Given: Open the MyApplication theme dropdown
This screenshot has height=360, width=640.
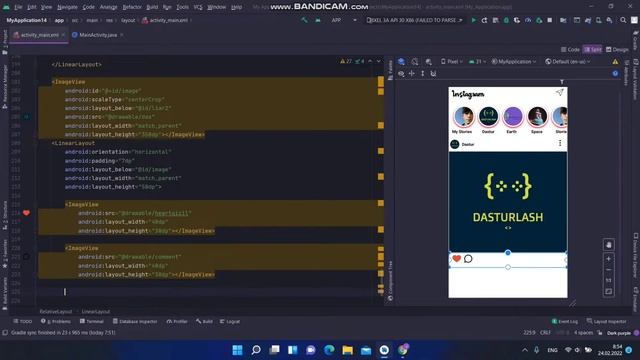Looking at the screenshot, I should 513,62.
